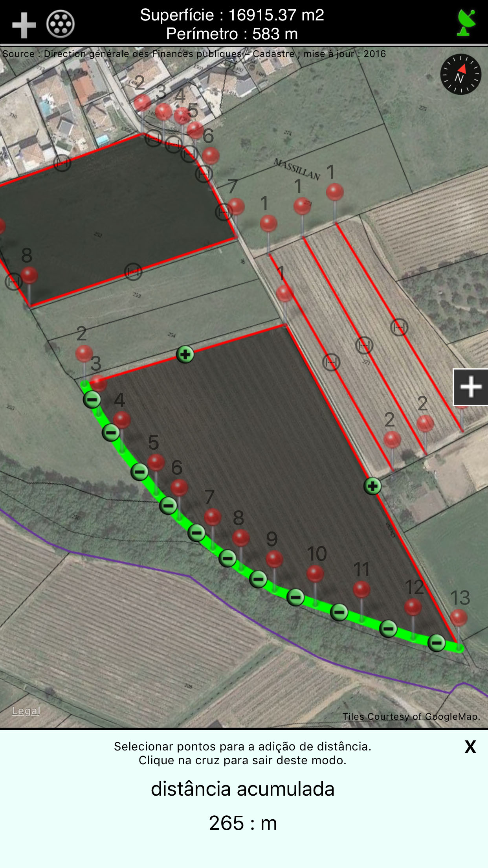Open the Legal link
The width and height of the screenshot is (488, 868).
(26, 711)
